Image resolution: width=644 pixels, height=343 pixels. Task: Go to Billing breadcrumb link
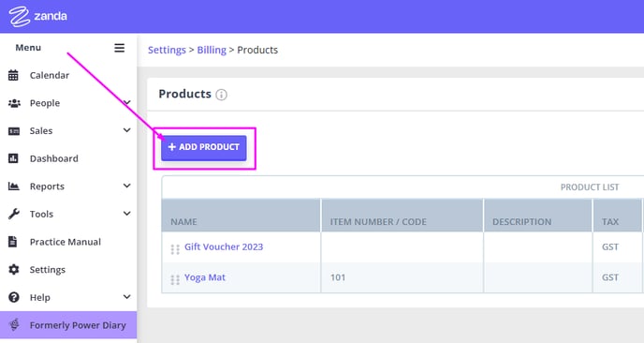(x=212, y=50)
